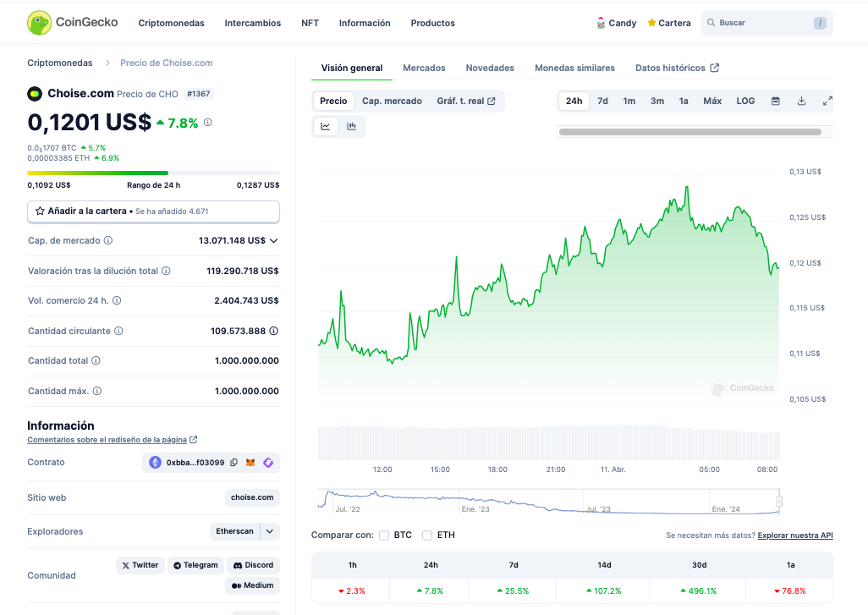The height and width of the screenshot is (615, 868).
Task: Show info for Cap. de mercado
Action: pos(108,240)
